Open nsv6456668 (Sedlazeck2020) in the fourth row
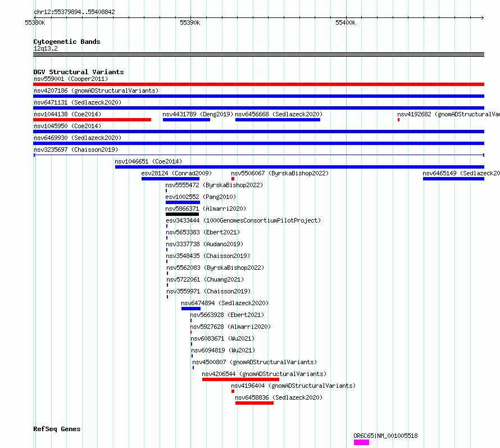The image size is (500, 448). pyautogui.click(x=279, y=114)
